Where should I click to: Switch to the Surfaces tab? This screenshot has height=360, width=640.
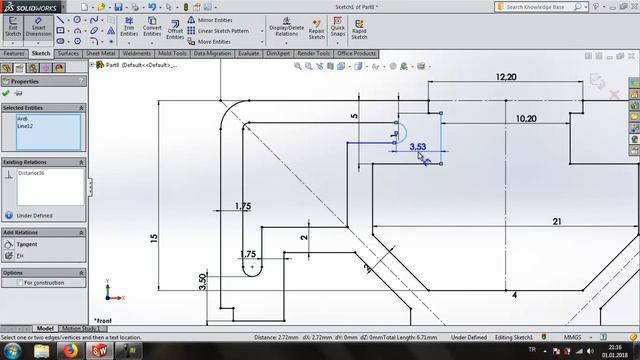tap(68, 53)
